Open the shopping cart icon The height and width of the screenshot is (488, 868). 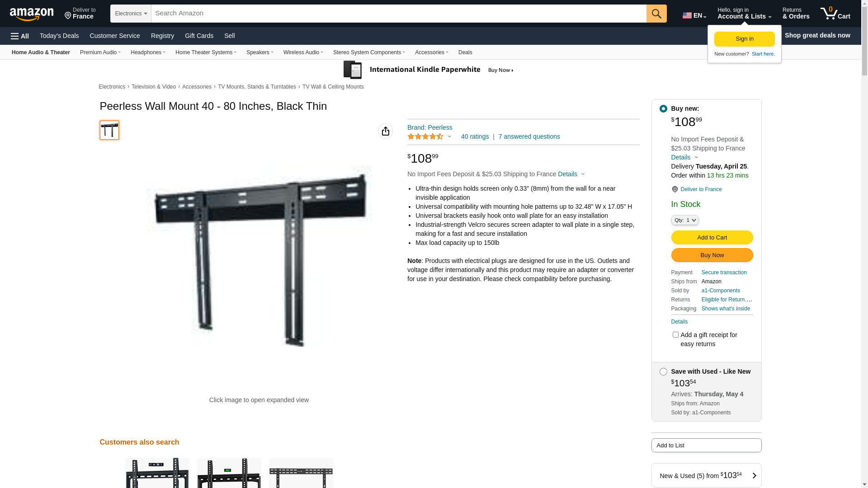(835, 14)
